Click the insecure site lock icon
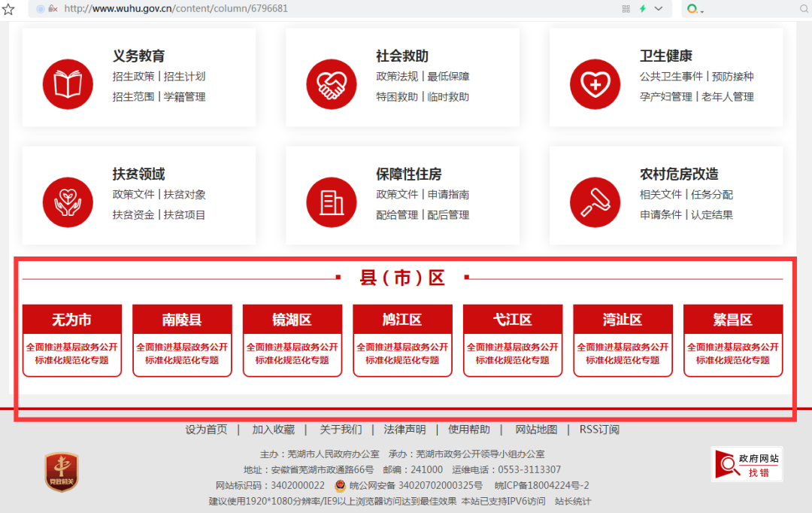This screenshot has height=513, width=812. point(53,9)
